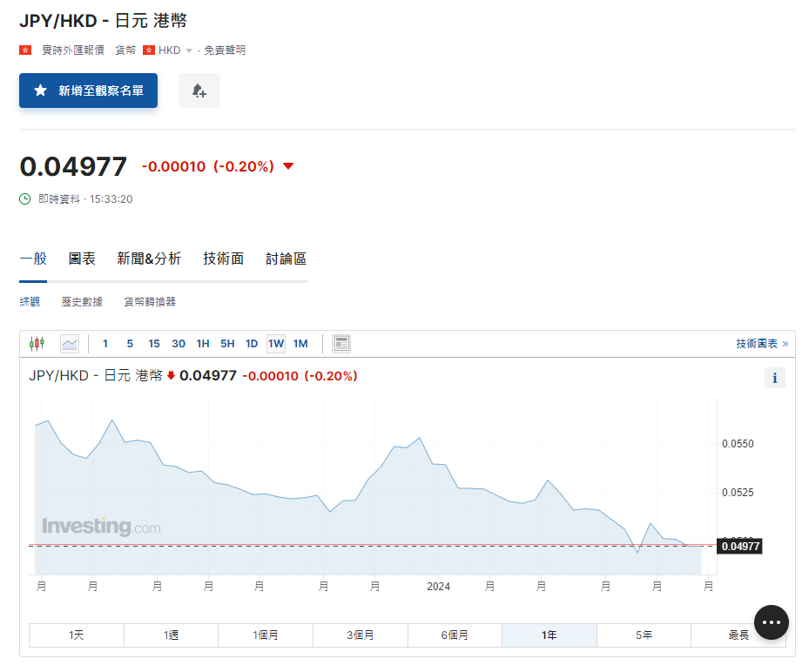Image resolution: width=809 pixels, height=672 pixels.
Task: Choose the 5年 time range
Action: [x=644, y=635]
